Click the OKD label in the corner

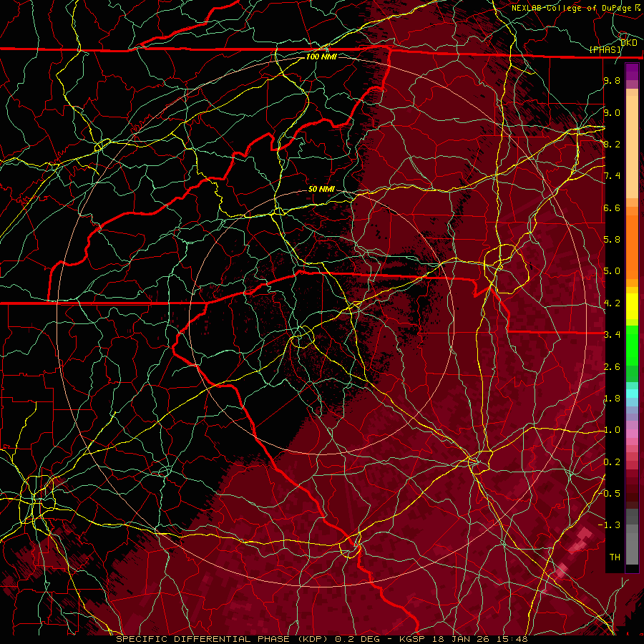[628, 43]
